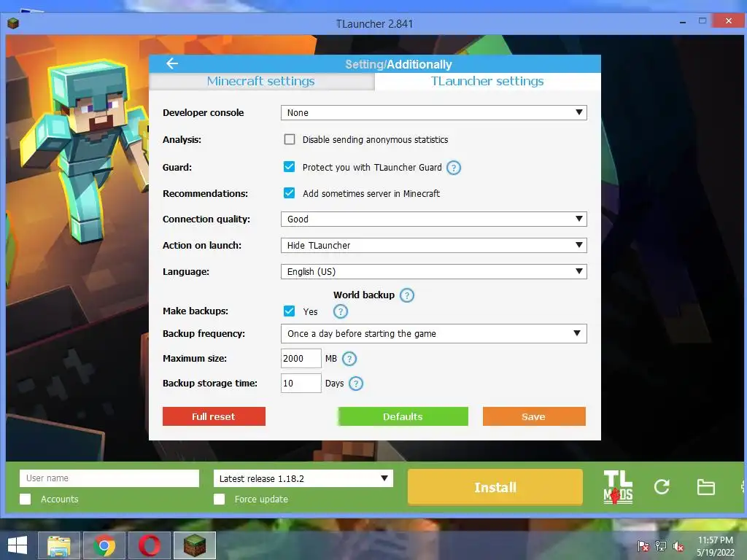Open the Developer console dropdown
Viewport: 747px width, 560px height.
click(x=434, y=113)
